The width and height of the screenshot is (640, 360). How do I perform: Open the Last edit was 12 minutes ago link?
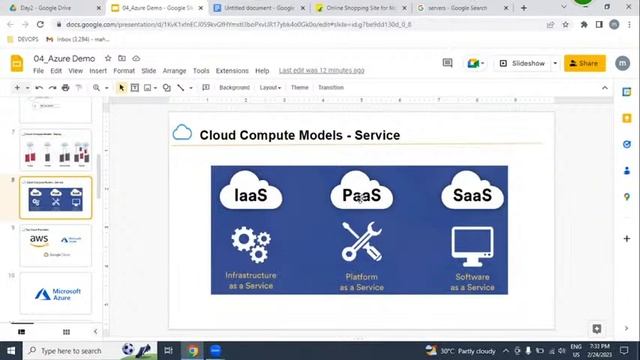322,71
